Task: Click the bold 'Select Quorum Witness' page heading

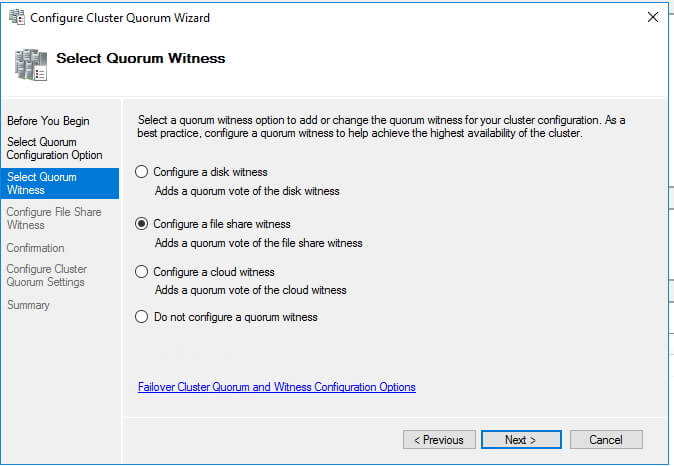Action: click(x=140, y=58)
